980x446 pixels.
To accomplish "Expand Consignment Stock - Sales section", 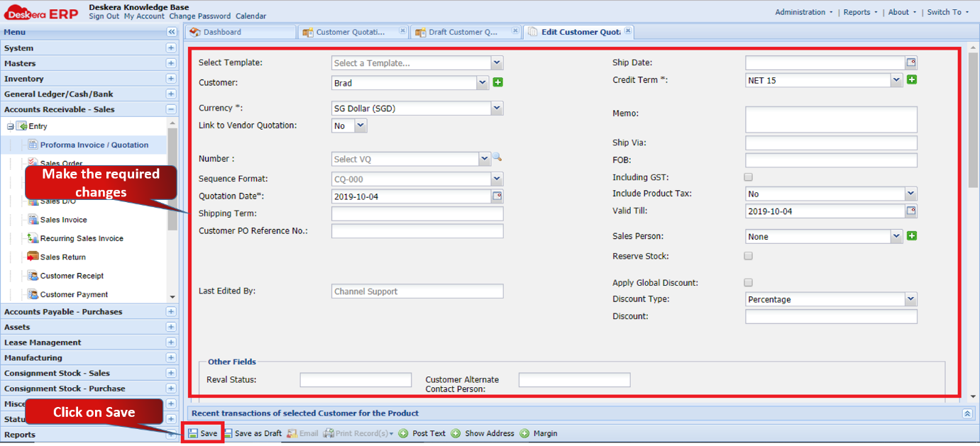I will tap(171, 373).
